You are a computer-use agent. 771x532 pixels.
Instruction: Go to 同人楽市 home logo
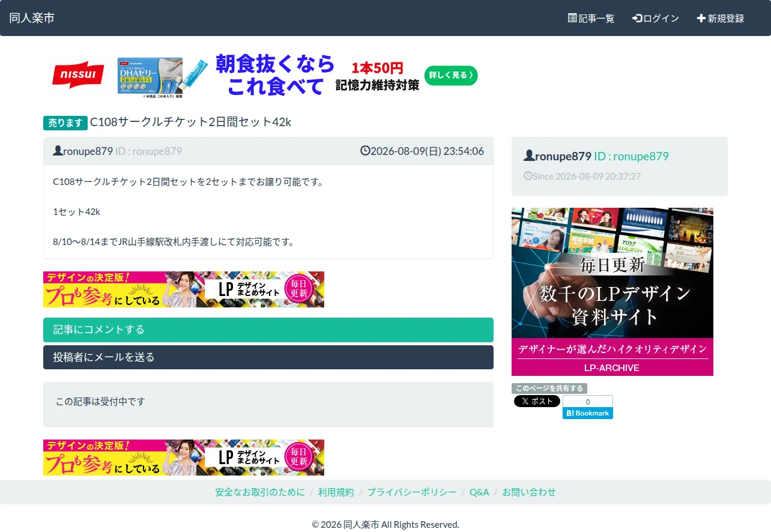(x=32, y=18)
